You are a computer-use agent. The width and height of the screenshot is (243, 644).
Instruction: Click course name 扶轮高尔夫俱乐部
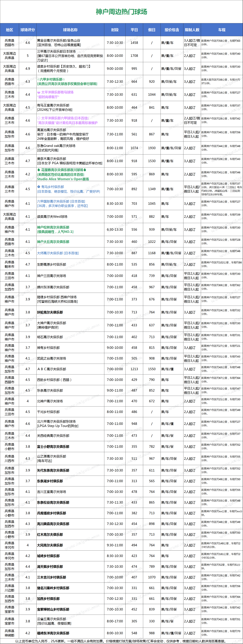50,312
